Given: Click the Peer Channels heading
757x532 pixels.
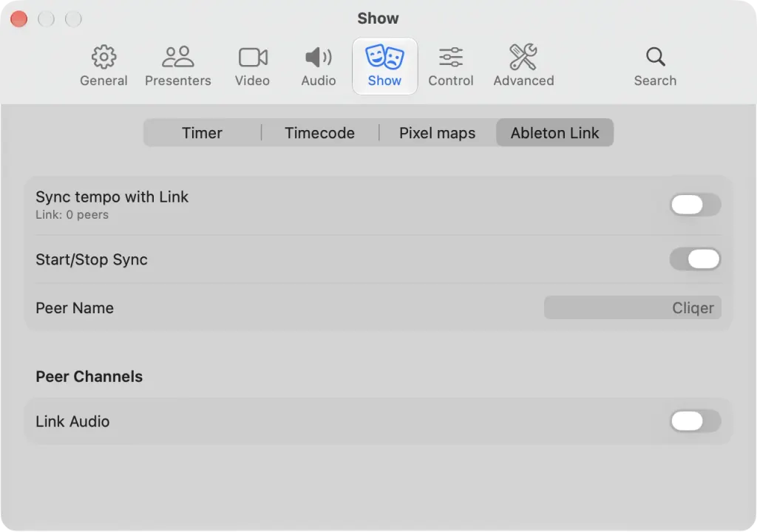Looking at the screenshot, I should coord(89,377).
